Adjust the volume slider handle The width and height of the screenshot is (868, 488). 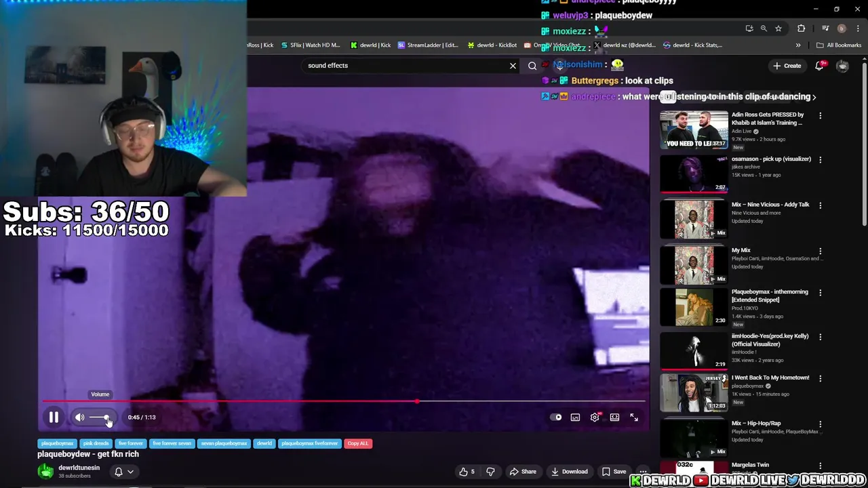pos(106,418)
